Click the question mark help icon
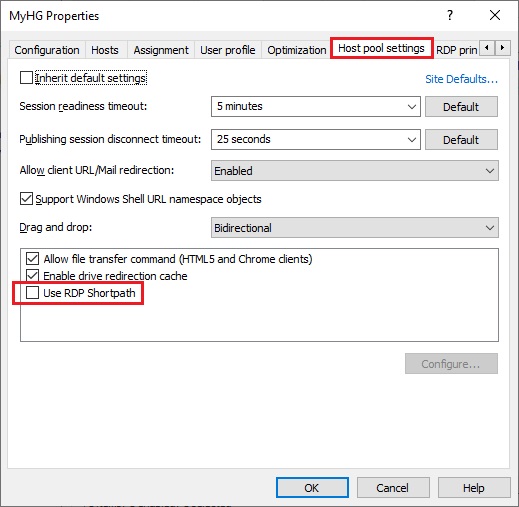 [x=450, y=15]
